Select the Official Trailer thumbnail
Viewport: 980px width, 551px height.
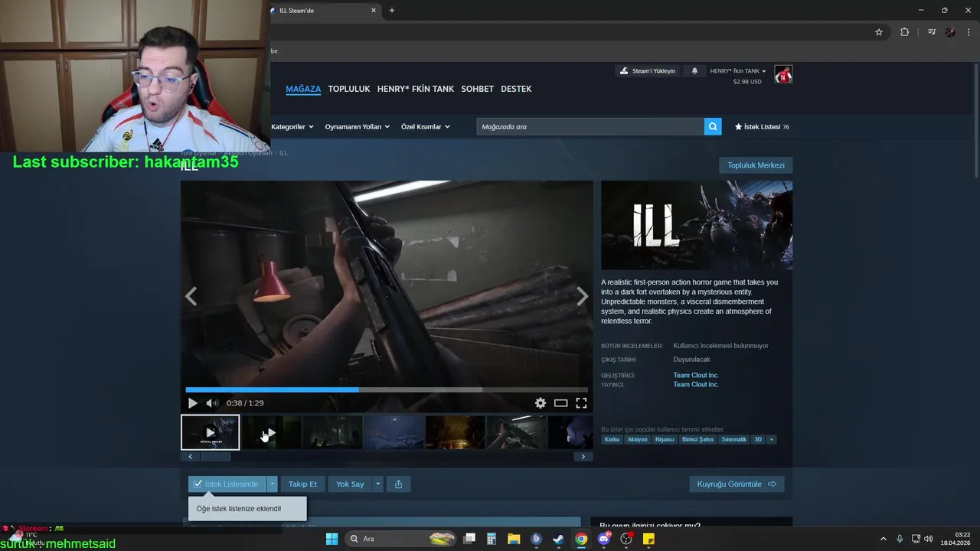210,432
